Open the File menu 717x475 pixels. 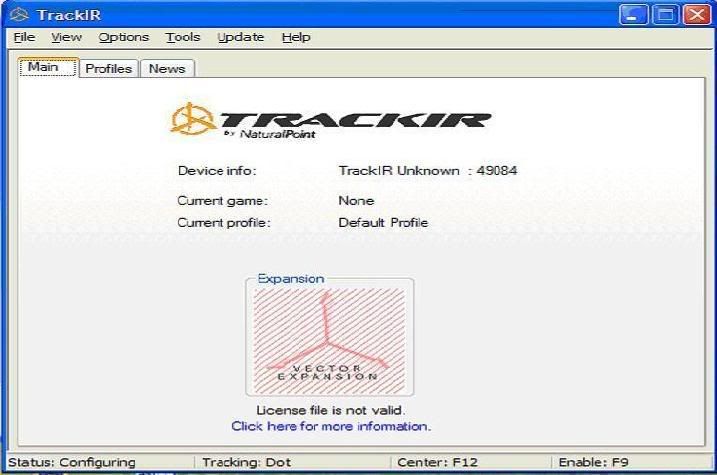pyautogui.click(x=24, y=37)
